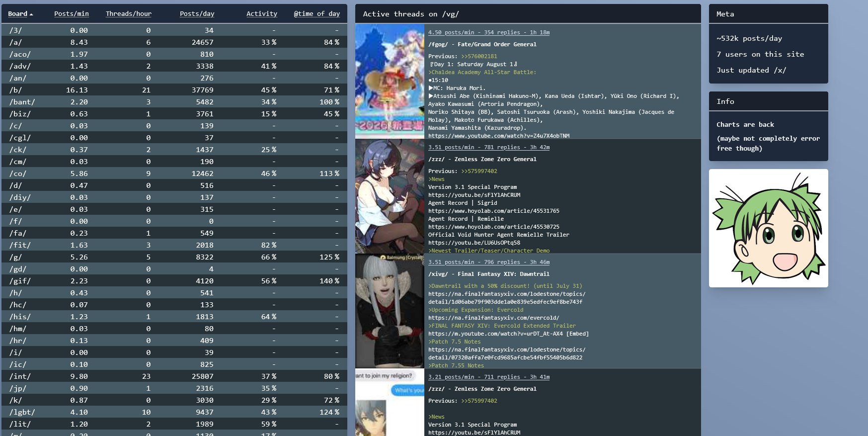Click the ~532k posts/day stat

[x=749, y=38]
